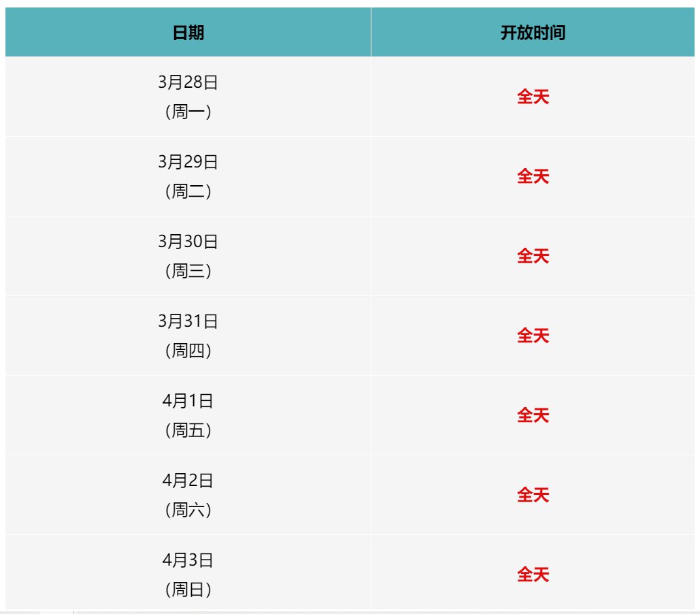The width and height of the screenshot is (700, 614).
Task: Select 全天 beside 4月3日
Action: 533,575
